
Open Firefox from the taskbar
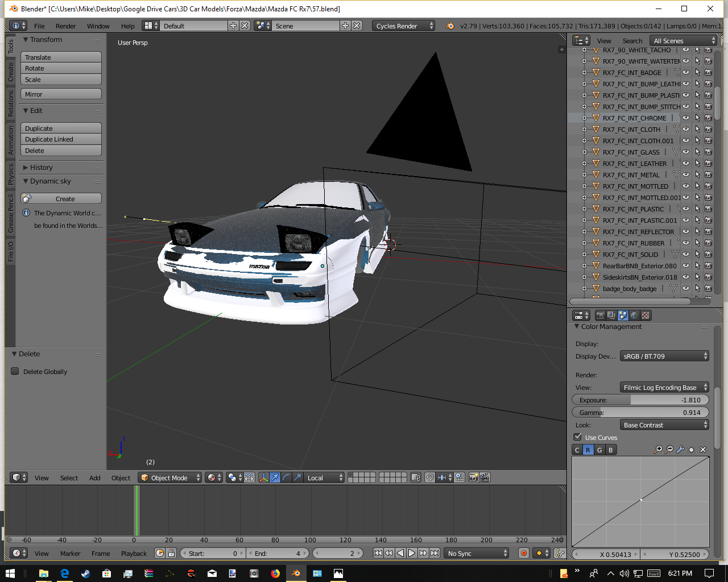tap(275, 573)
